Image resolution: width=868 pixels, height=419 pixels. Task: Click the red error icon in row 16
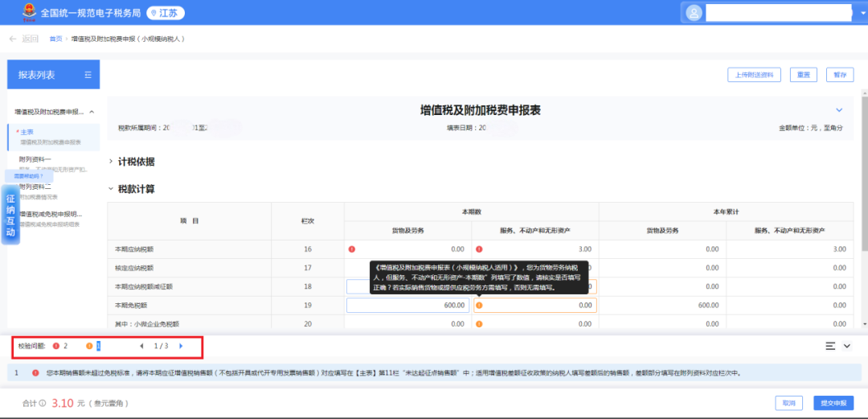pos(352,249)
